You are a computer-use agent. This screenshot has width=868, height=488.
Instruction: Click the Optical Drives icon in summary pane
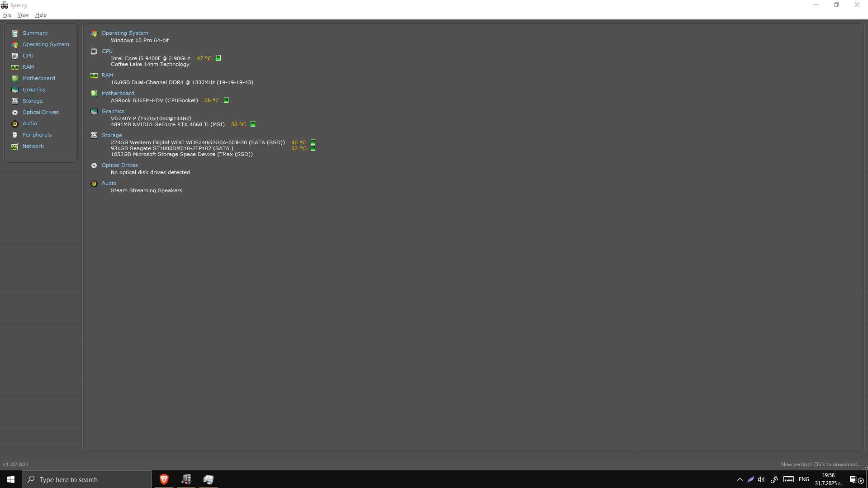pyautogui.click(x=94, y=166)
